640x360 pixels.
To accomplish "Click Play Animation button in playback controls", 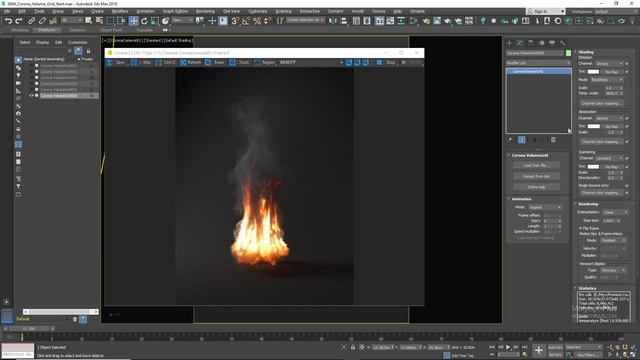I will pyautogui.click(x=508, y=347).
